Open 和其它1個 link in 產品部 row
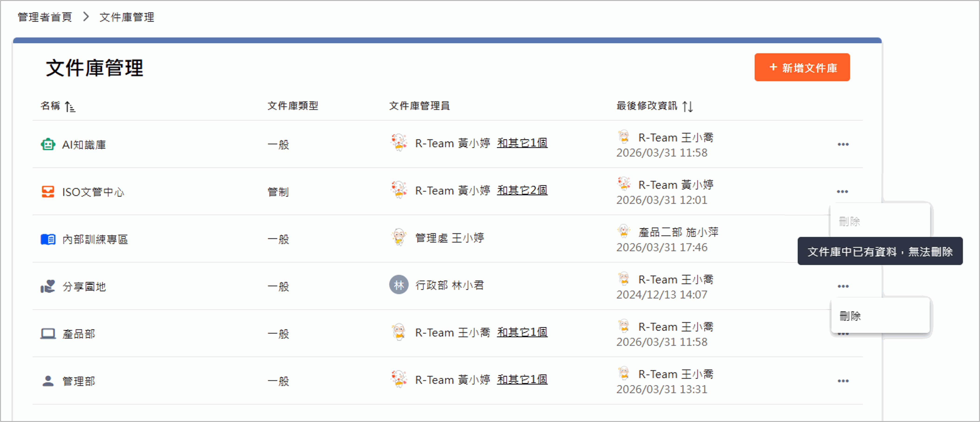This screenshot has width=980, height=422. (522, 332)
